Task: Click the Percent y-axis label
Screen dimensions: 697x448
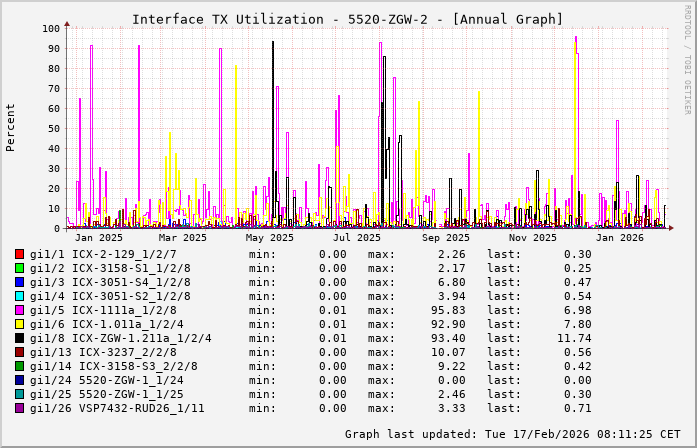Action: click(11, 128)
